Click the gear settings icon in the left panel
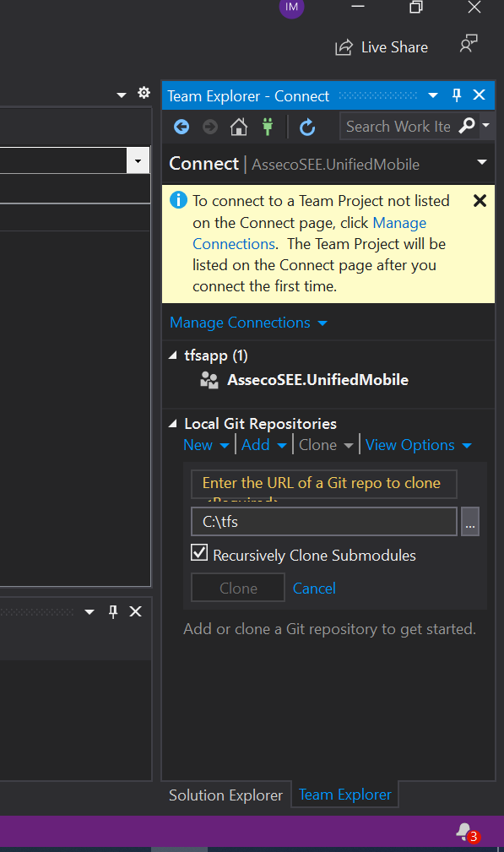This screenshot has width=504, height=852. click(x=144, y=92)
